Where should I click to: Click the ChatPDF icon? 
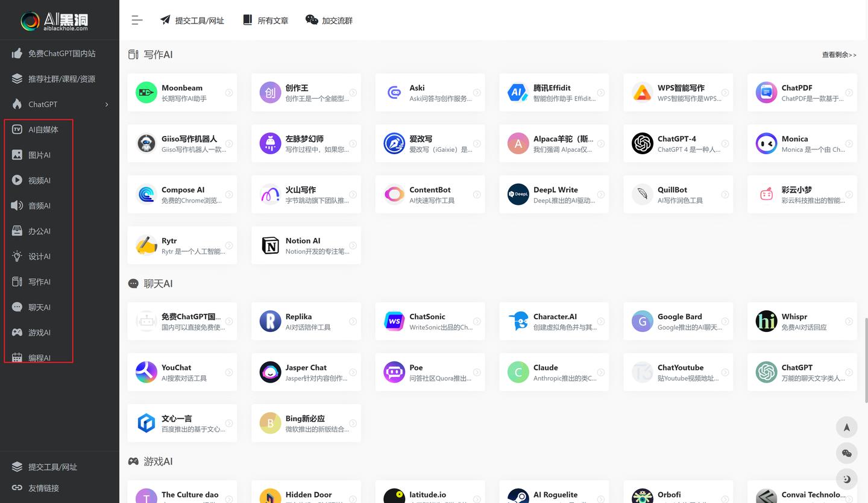[x=767, y=93]
